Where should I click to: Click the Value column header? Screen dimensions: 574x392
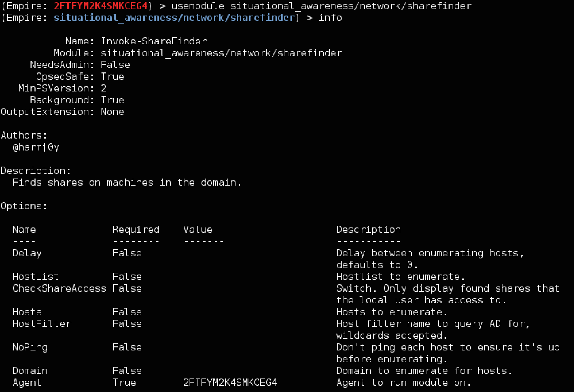(x=198, y=230)
